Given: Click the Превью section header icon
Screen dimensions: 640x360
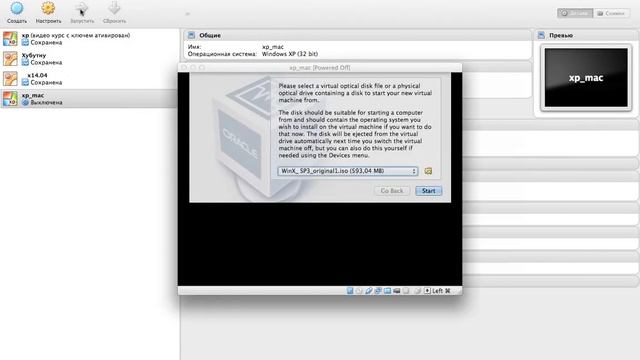Looking at the screenshot, I should click(541, 35).
